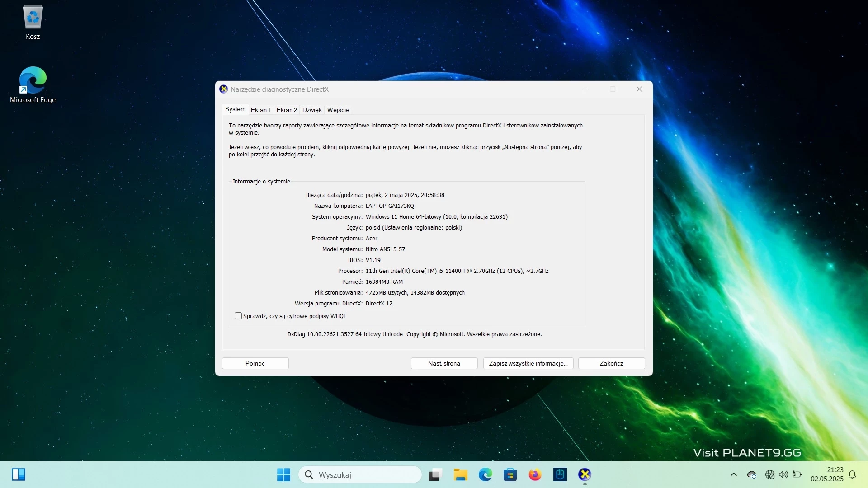Open the widgets panel icon on the taskbar
Viewport: 868px width, 488px height.
point(19,474)
